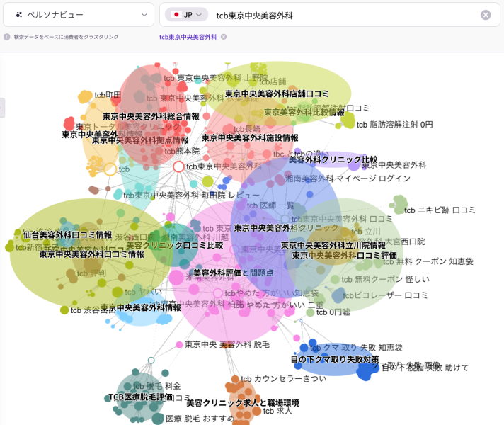504x425 pixels.
Task: Select the tcb カウンセラーきつい keyword
Action: 283,379
